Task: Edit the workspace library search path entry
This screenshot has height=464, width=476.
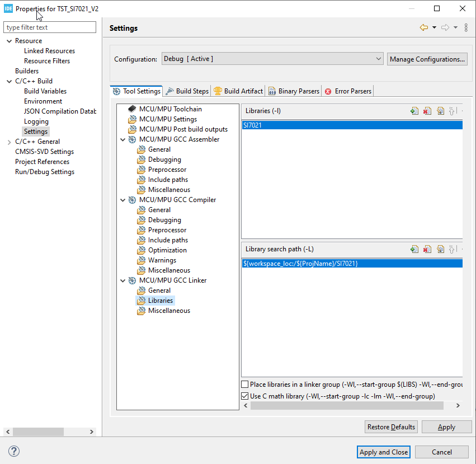Action: [x=440, y=249]
